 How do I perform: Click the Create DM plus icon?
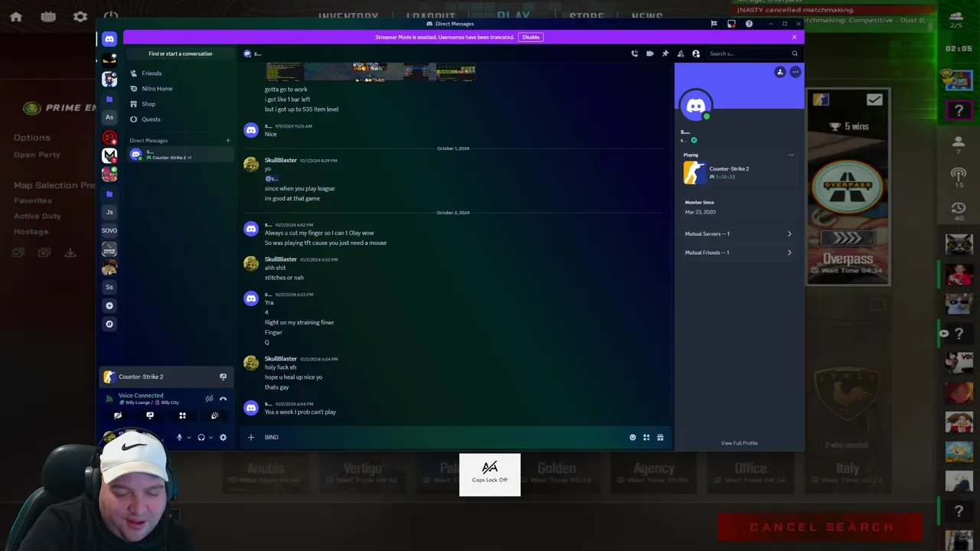227,140
